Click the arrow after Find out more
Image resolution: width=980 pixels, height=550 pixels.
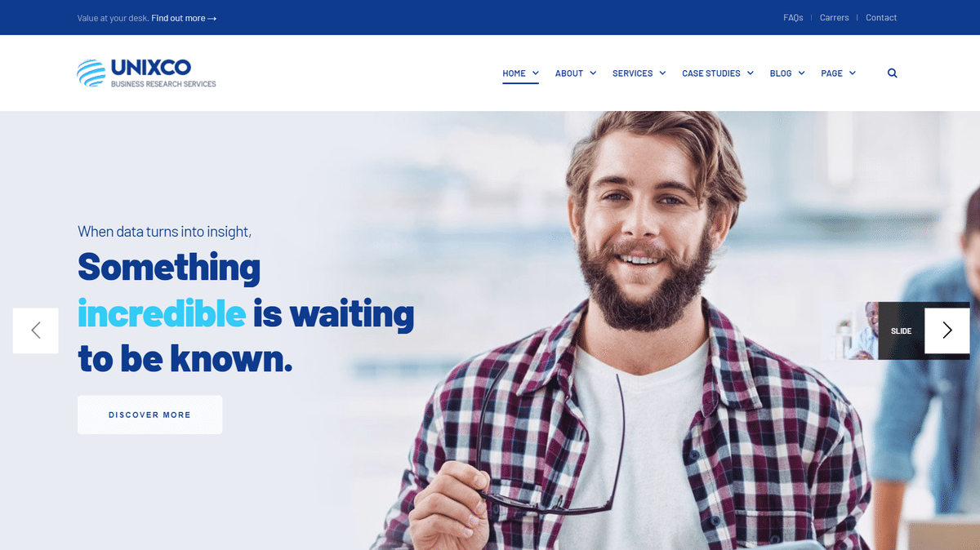tap(212, 18)
